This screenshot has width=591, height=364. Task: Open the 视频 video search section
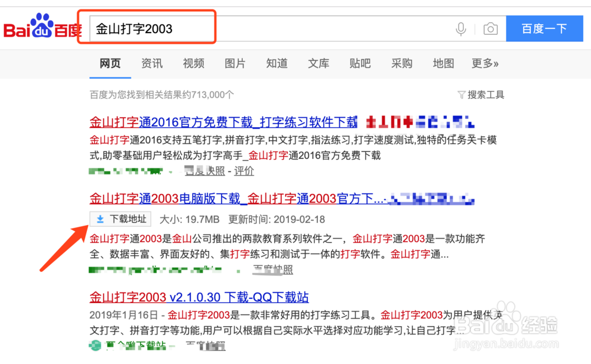point(193,63)
